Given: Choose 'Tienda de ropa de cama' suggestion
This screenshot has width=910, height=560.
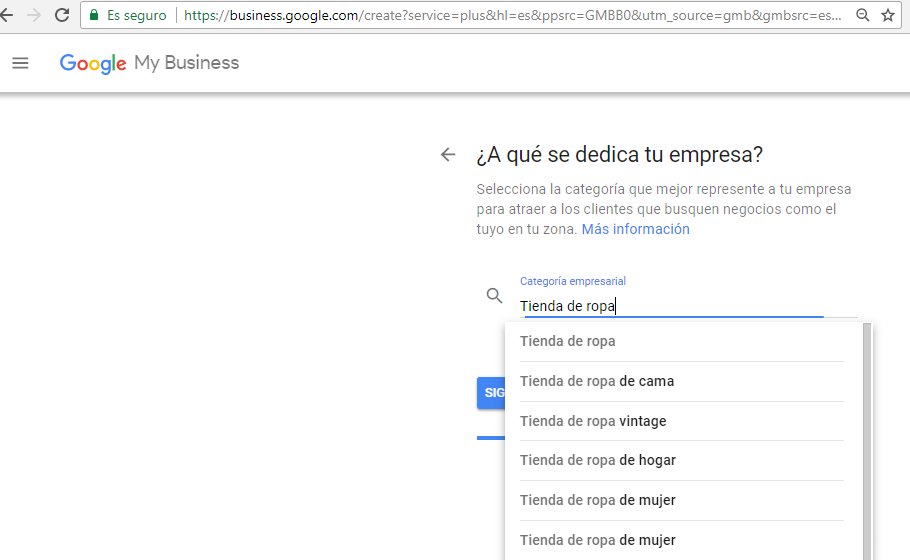Looking at the screenshot, I should [x=596, y=381].
